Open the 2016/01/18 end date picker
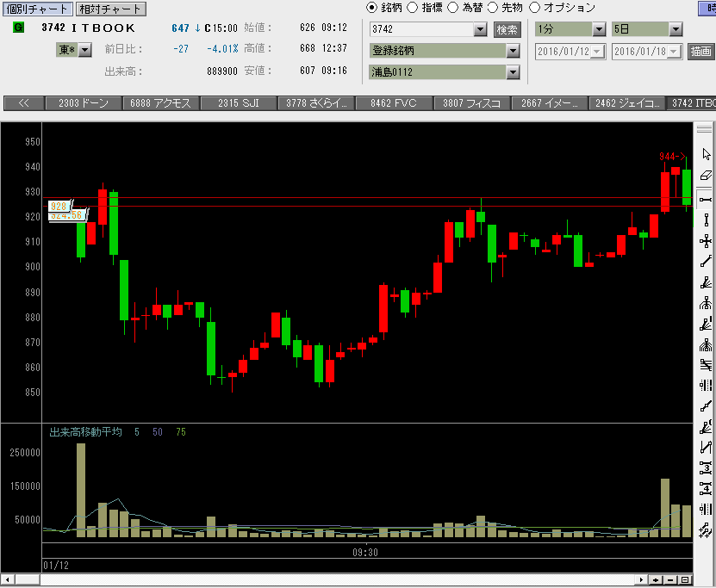 coord(674,52)
